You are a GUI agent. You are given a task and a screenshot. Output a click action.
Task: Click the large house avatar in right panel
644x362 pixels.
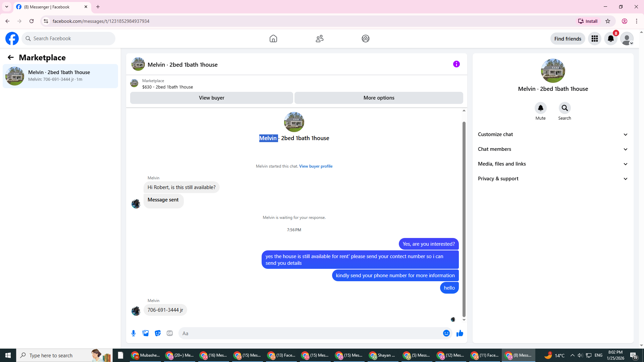553,71
